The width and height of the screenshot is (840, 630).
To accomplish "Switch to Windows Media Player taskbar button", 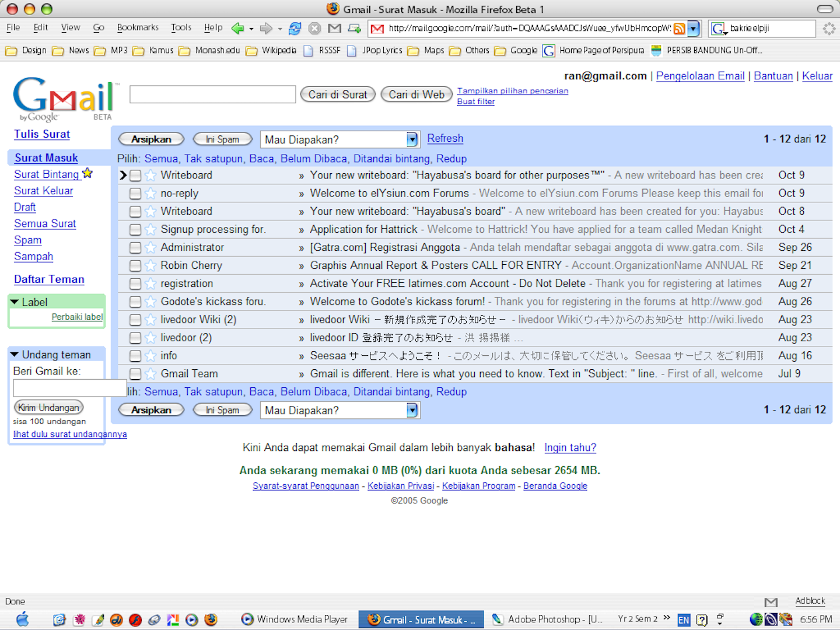I will 295,619.
